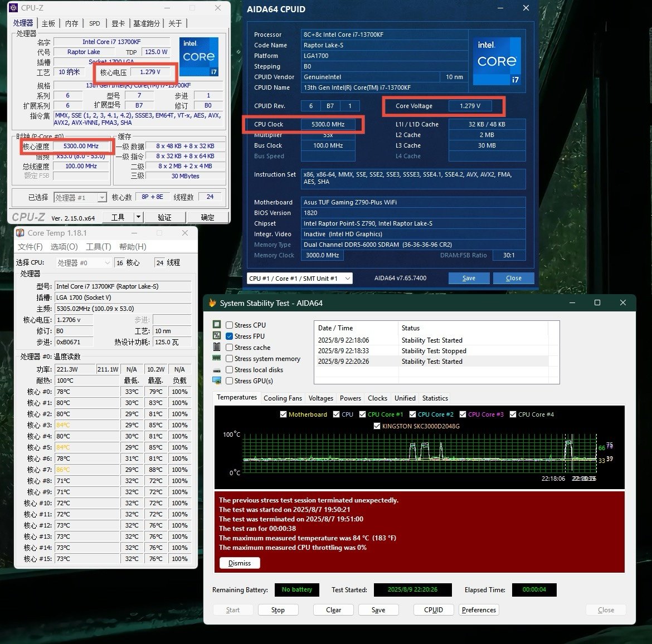This screenshot has height=644, width=652.
Task: Switch to the CPU-Z SPD tab
Action: coord(94,23)
